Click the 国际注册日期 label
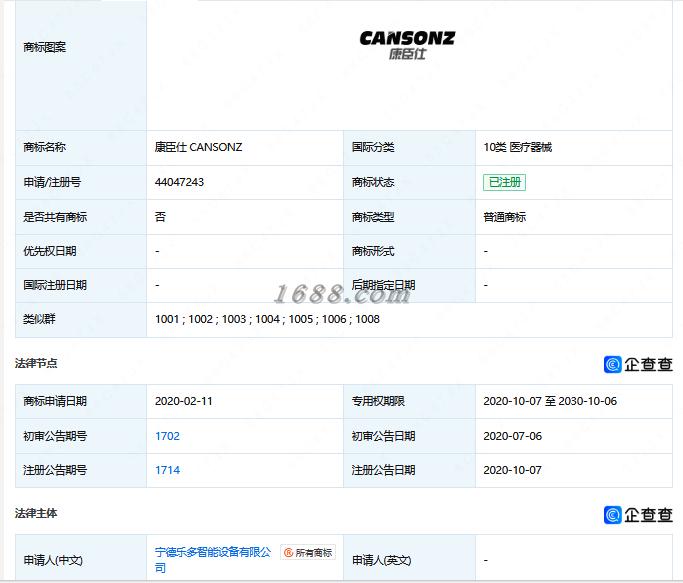 pos(55,285)
